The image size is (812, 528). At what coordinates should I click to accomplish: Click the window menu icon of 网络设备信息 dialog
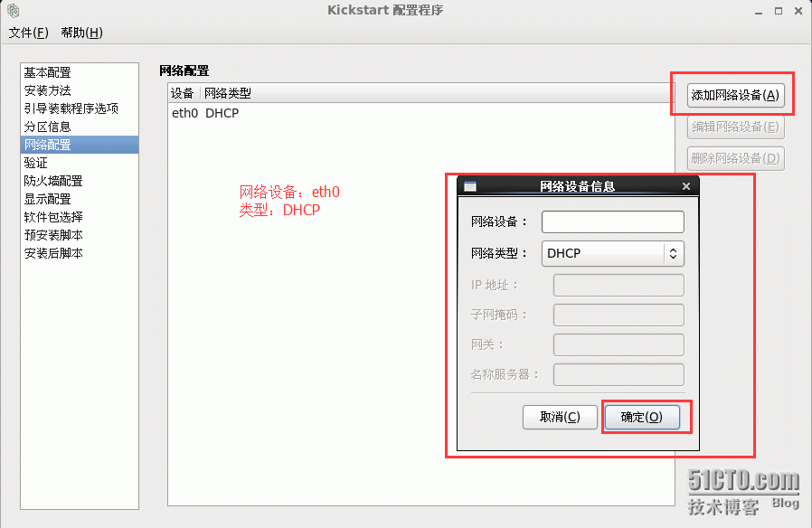(470, 186)
